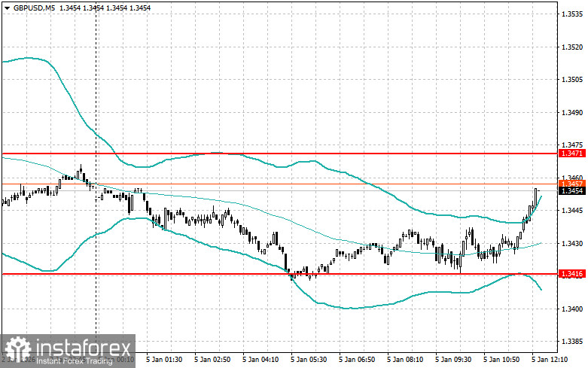Select the 1.3445 price axis label
588x368 pixels.
click(x=572, y=211)
